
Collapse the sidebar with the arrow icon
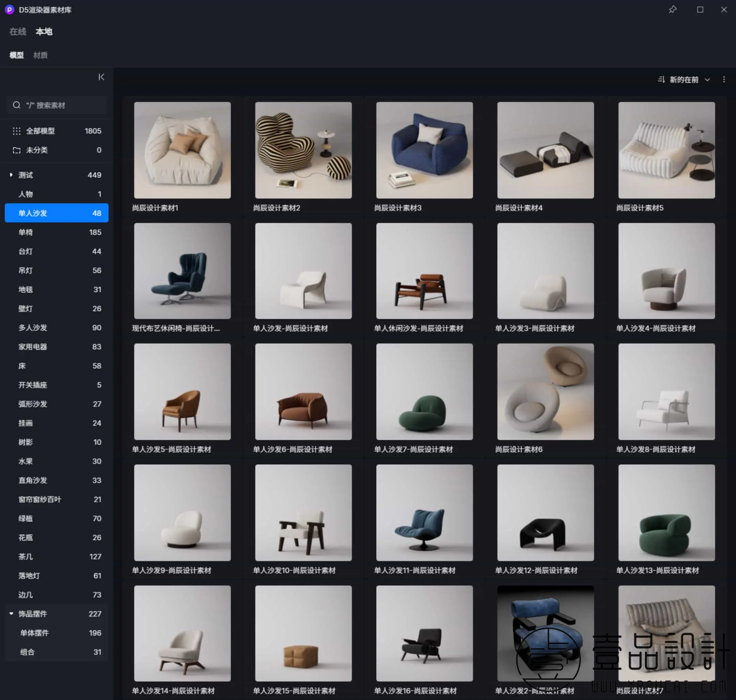[x=101, y=77]
